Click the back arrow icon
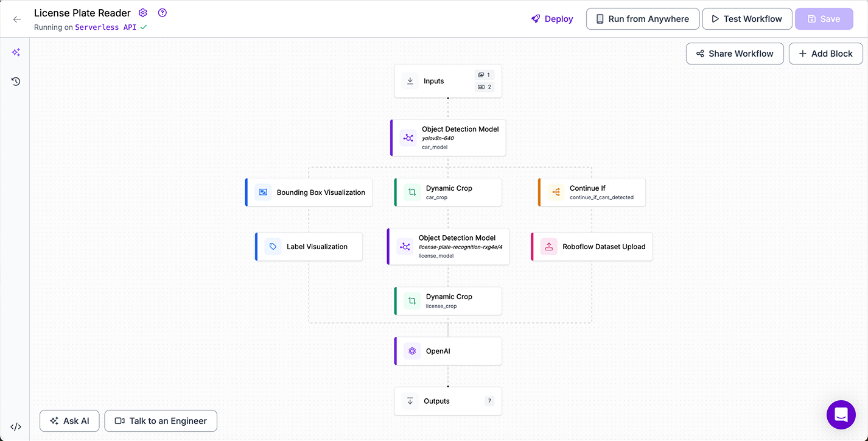This screenshot has height=441, width=868. click(16, 19)
